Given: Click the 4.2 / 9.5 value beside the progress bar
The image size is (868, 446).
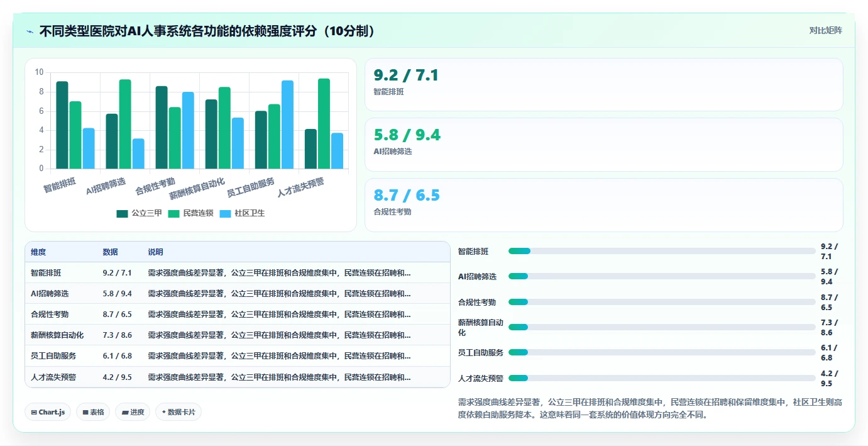Looking at the screenshot, I should click(830, 378).
